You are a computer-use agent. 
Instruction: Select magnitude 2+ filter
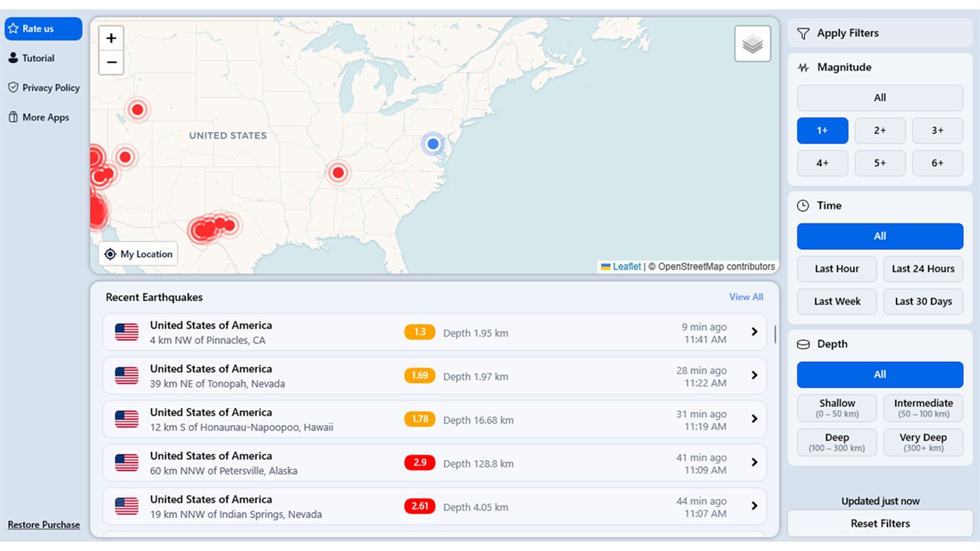[880, 130]
